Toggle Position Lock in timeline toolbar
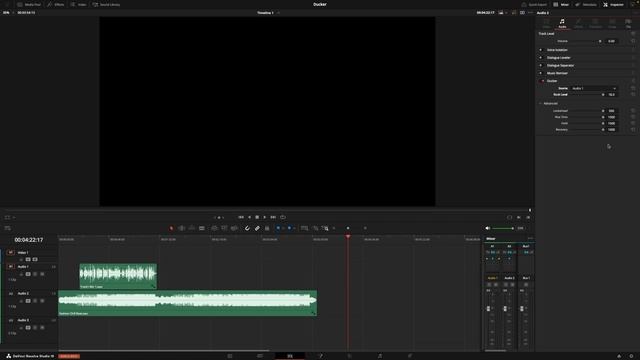 pos(267,228)
